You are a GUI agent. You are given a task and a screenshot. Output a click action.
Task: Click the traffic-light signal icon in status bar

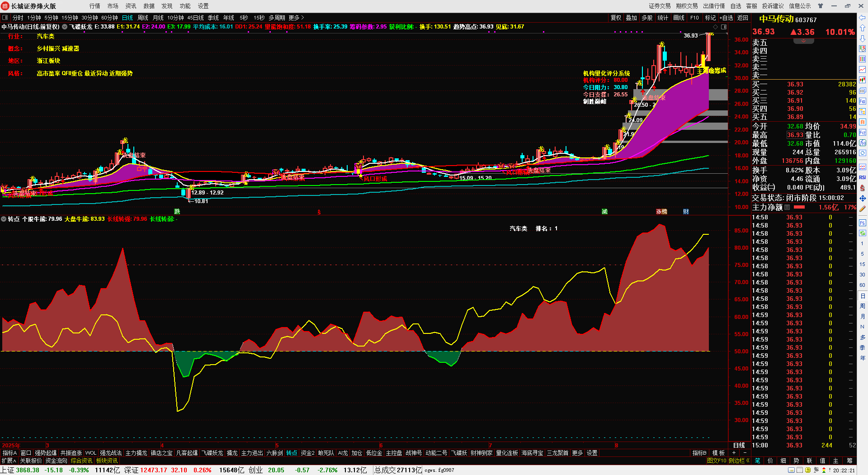(824, 470)
